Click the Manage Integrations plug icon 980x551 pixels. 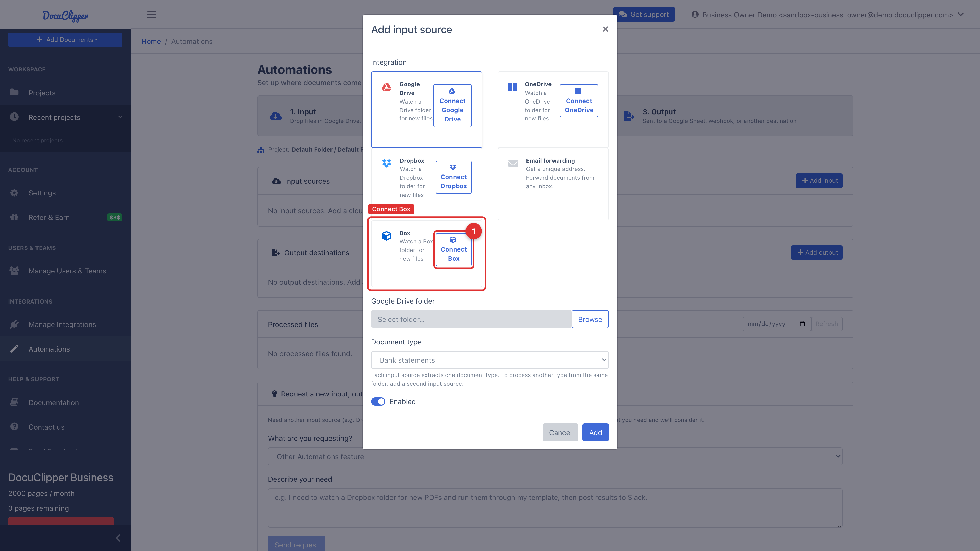point(15,324)
